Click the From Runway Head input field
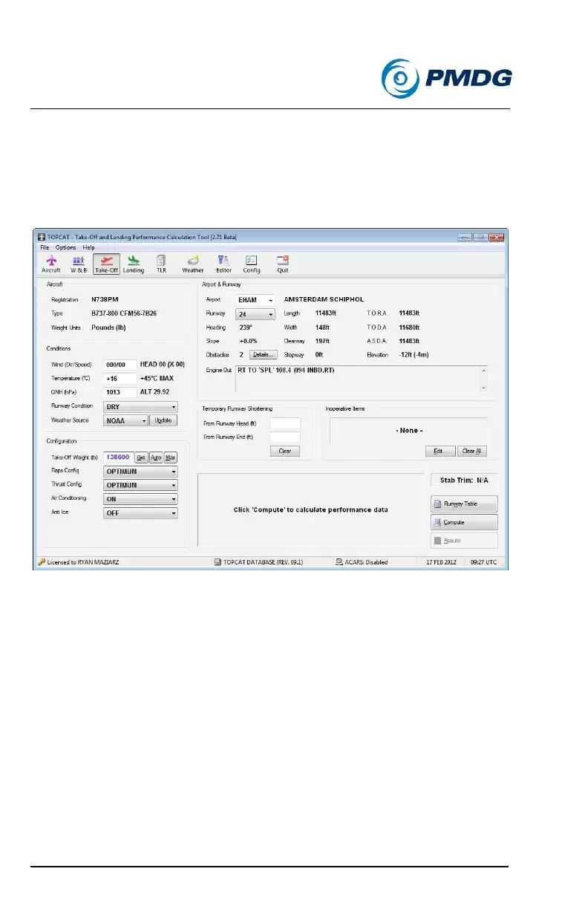588x909 pixels. point(284,423)
